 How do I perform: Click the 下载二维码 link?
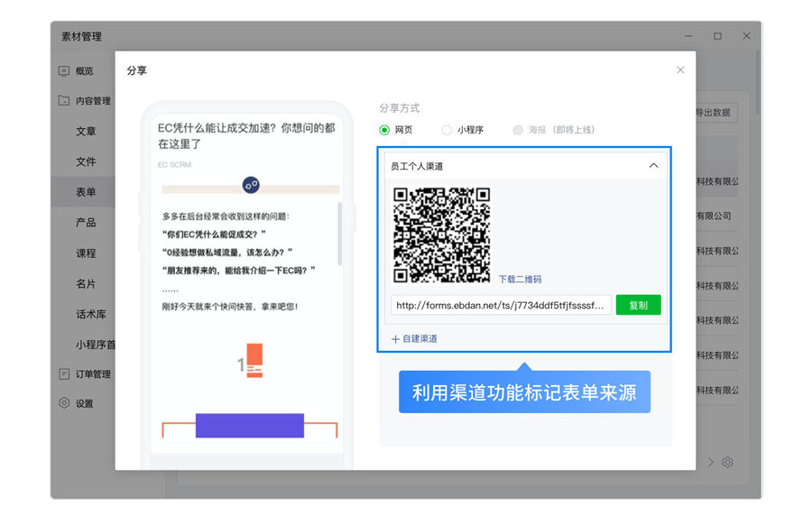[520, 279]
